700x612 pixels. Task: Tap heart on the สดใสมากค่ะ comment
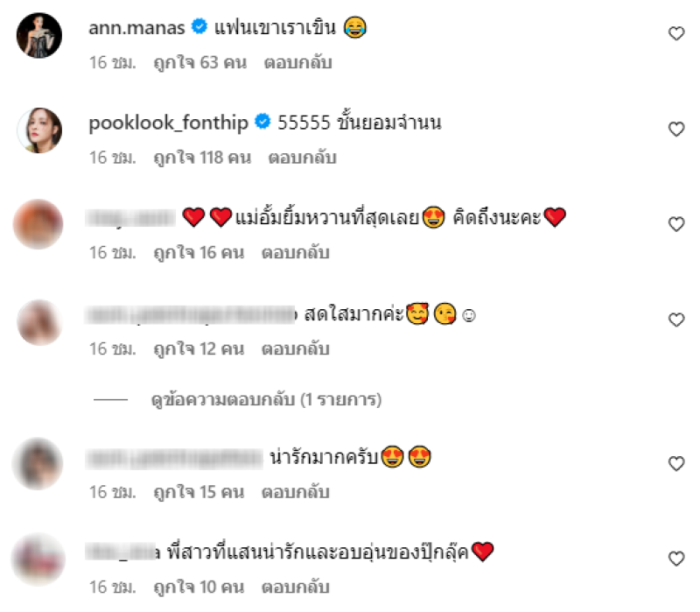(676, 320)
